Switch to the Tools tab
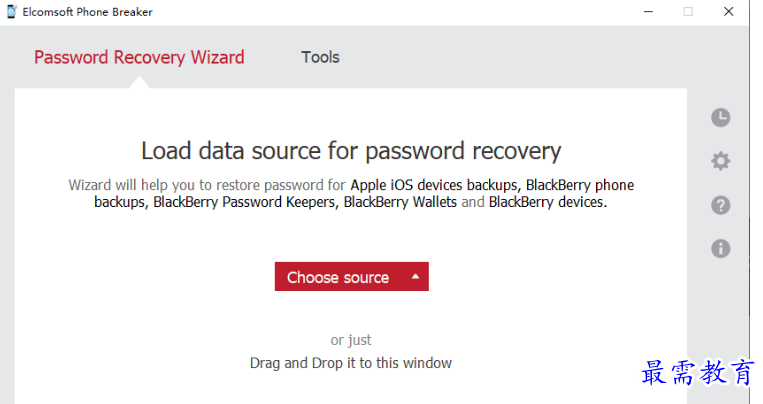 tap(320, 57)
